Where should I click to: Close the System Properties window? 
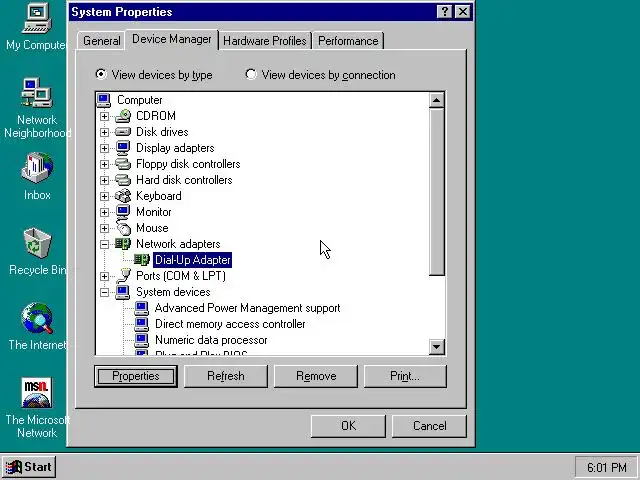pyautogui.click(x=462, y=12)
